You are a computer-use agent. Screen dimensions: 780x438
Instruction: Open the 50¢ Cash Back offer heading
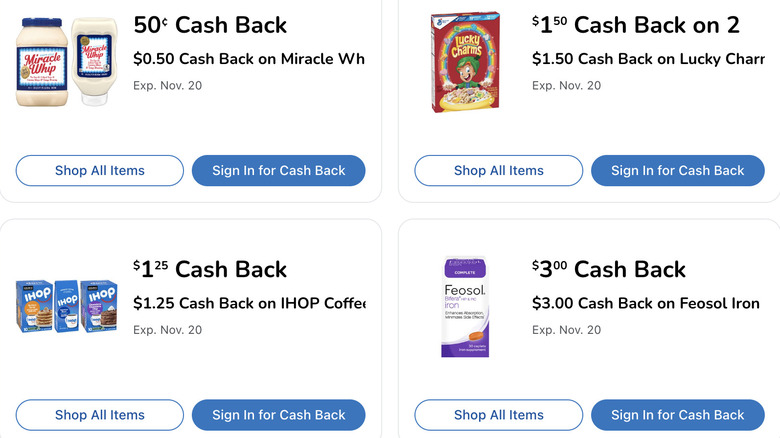point(210,25)
